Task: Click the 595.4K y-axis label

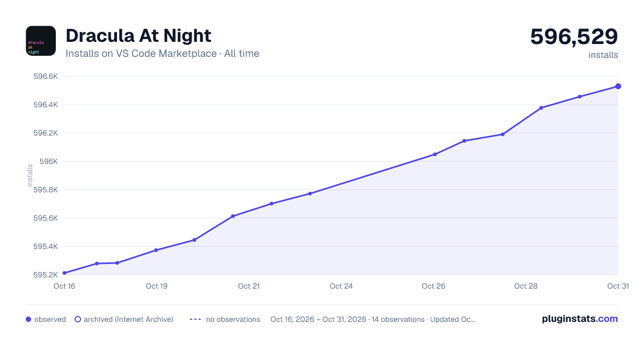Action: 46,247
